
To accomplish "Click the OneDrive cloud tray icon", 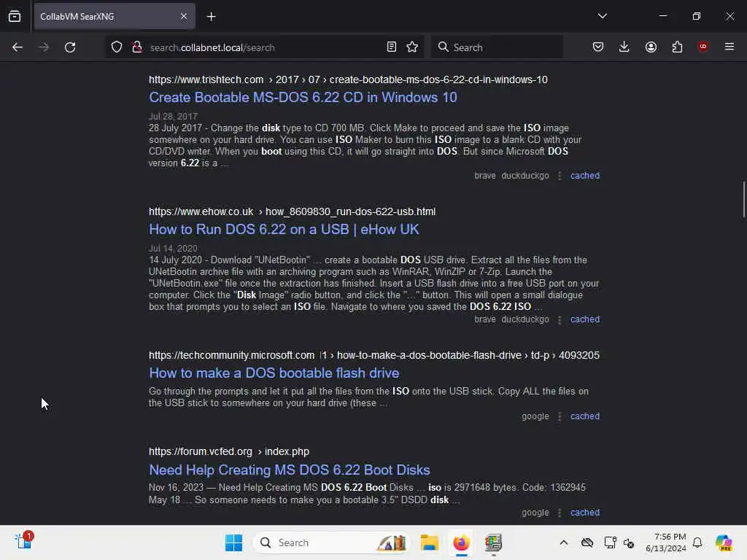I will [587, 542].
